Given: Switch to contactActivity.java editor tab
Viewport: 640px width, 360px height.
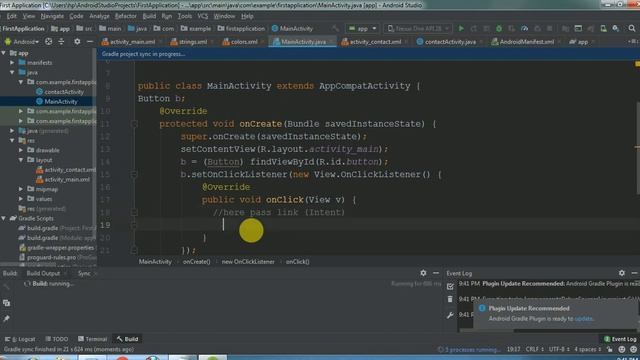Looking at the screenshot, I should [x=450, y=42].
